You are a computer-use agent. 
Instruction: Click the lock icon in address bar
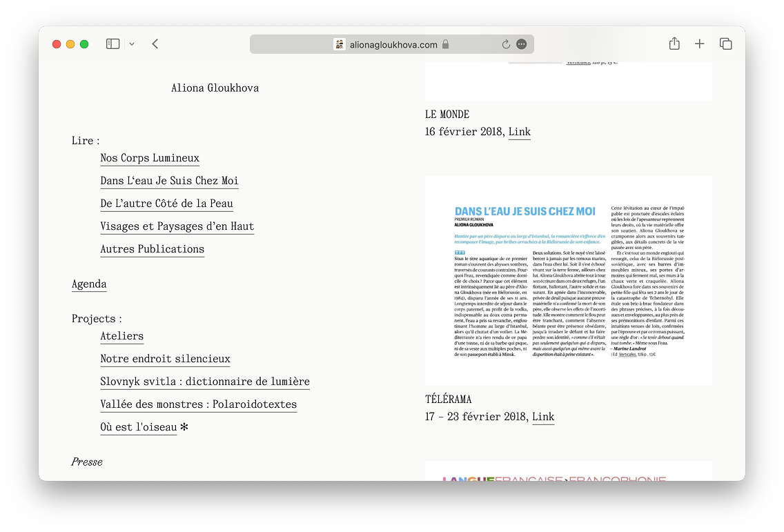click(446, 44)
